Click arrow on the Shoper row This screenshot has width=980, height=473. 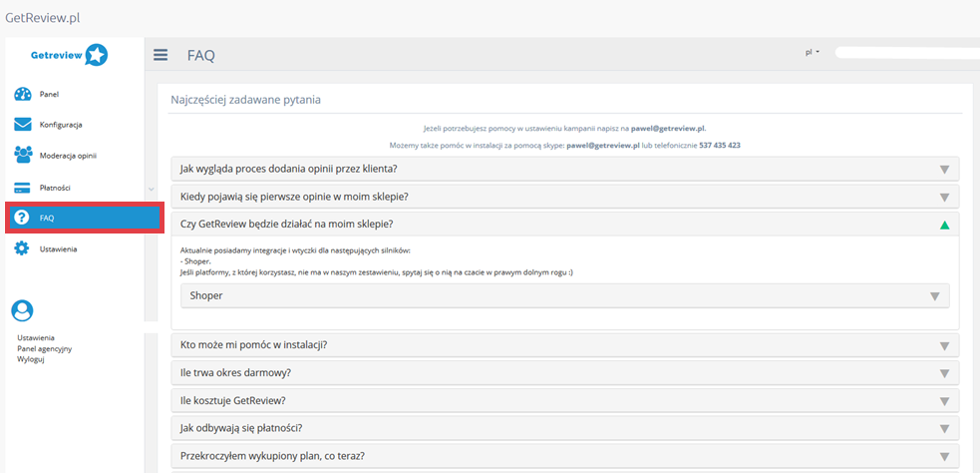coord(935,296)
